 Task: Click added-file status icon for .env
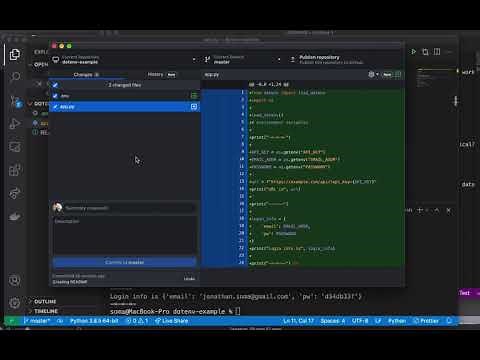194,96
